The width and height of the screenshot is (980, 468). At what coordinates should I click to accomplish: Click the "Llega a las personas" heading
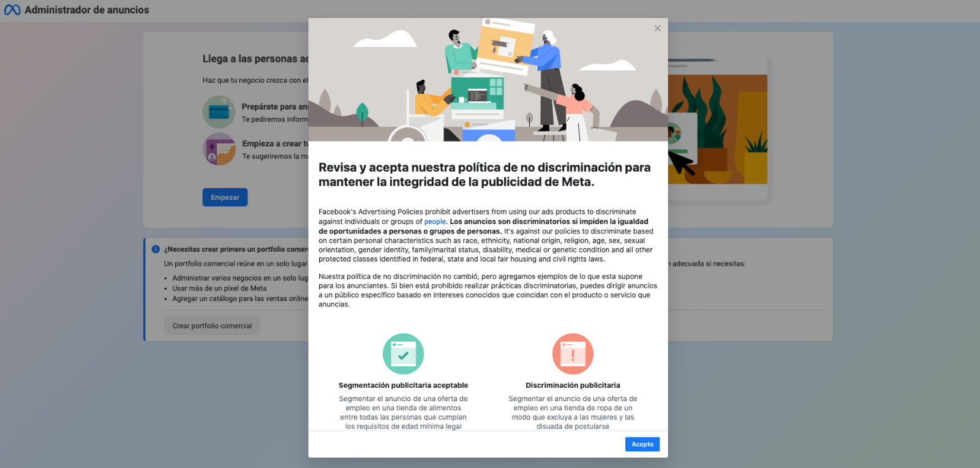255,59
